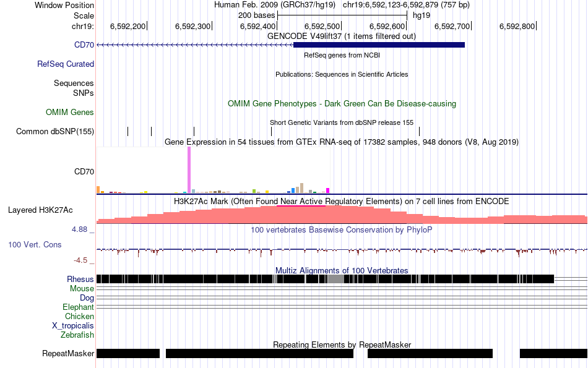Click the hg19 label beside scale bar
Screen dimensions: 588x368
coord(422,15)
